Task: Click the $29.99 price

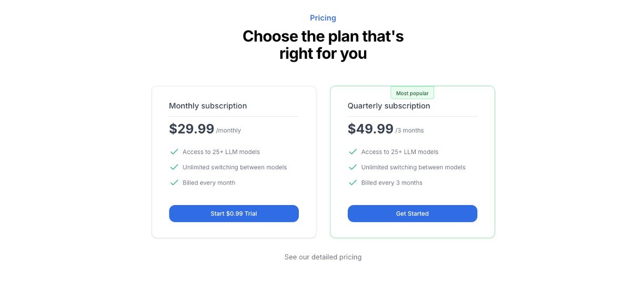Action: point(192,129)
